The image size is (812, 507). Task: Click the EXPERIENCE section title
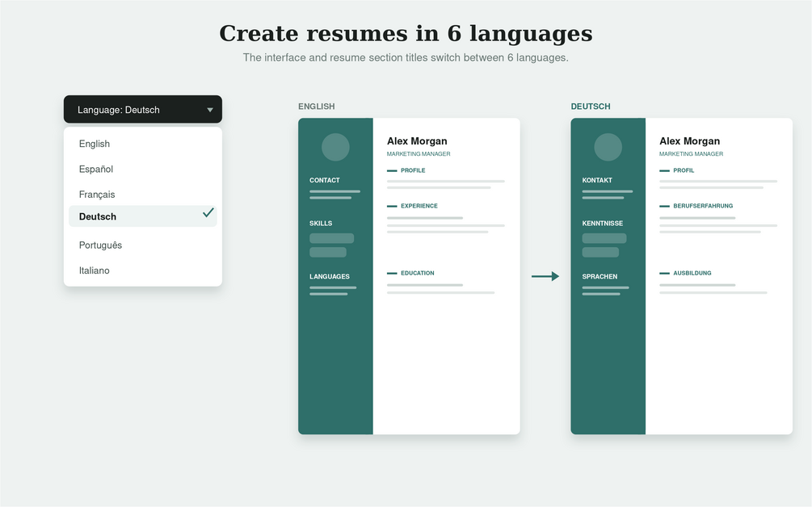pyautogui.click(x=419, y=206)
